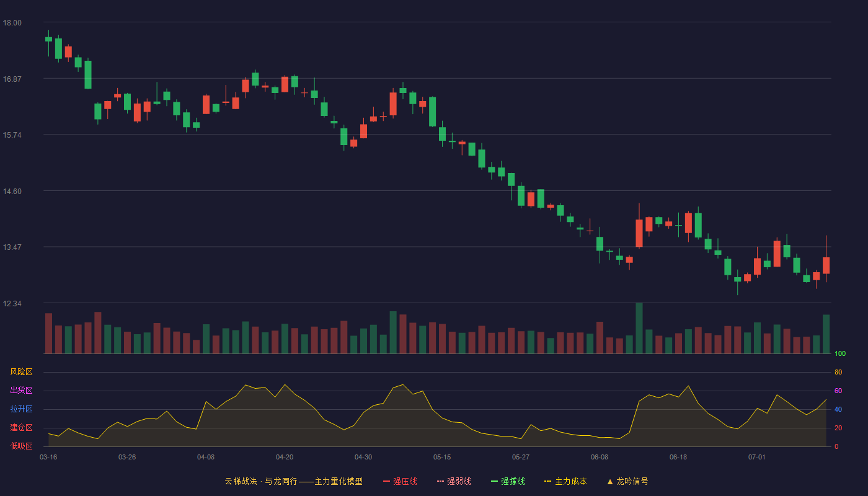Click the yellow dotted 主力成本 legend marker
The image size is (868, 496).
point(548,481)
